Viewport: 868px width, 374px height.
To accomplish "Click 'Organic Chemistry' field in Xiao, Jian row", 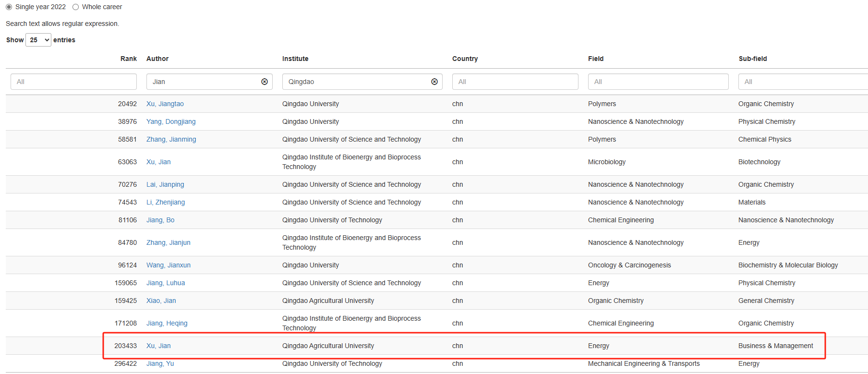I will tap(616, 301).
